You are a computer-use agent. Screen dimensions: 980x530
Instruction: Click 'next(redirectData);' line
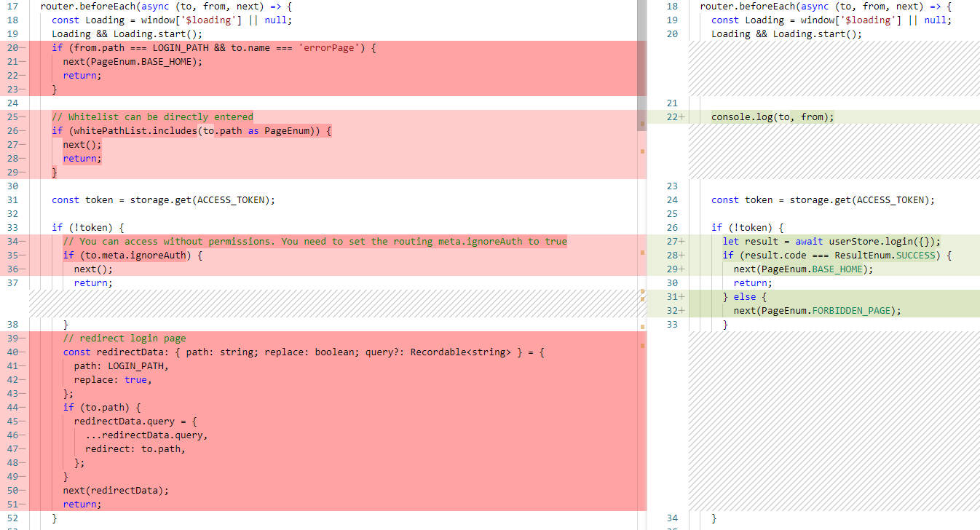pos(116,490)
